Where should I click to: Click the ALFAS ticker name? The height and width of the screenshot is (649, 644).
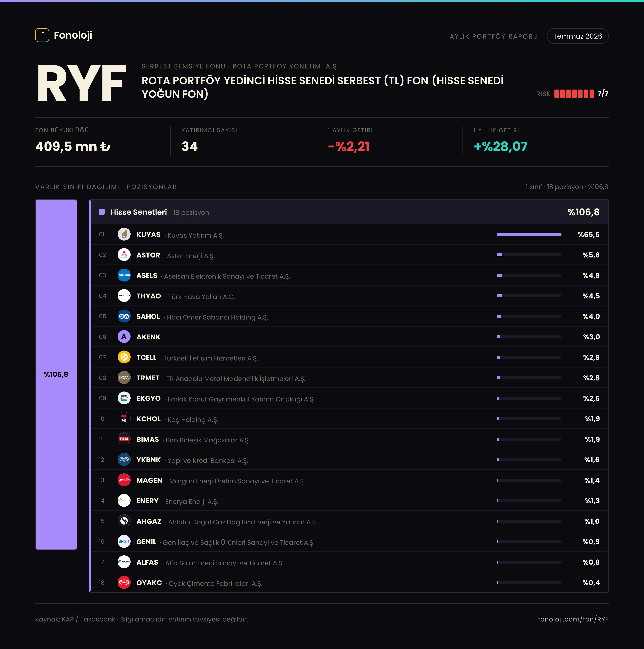147,562
